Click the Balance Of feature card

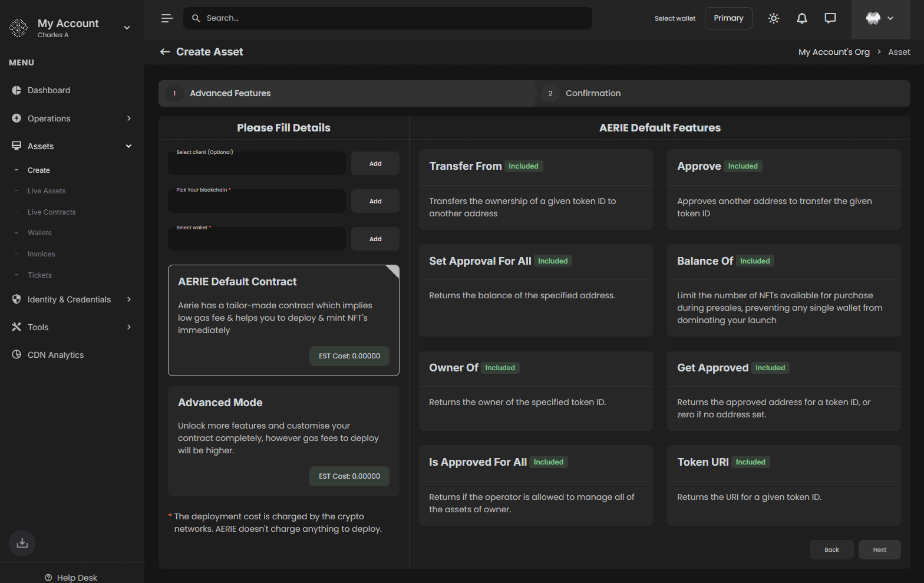784,290
